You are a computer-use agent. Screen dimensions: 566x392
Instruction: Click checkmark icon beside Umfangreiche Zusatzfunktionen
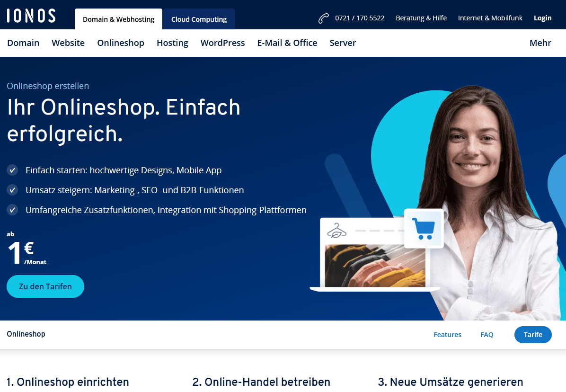12,210
